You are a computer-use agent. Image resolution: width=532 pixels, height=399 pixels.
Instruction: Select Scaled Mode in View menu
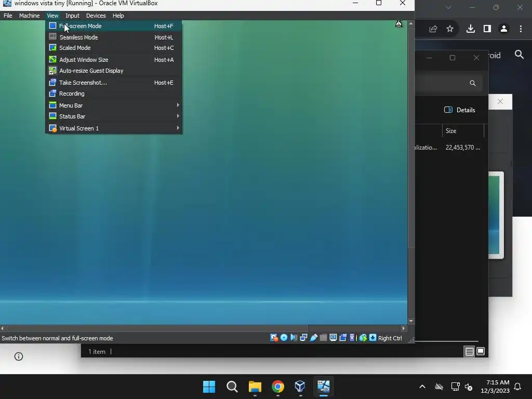coord(114,48)
